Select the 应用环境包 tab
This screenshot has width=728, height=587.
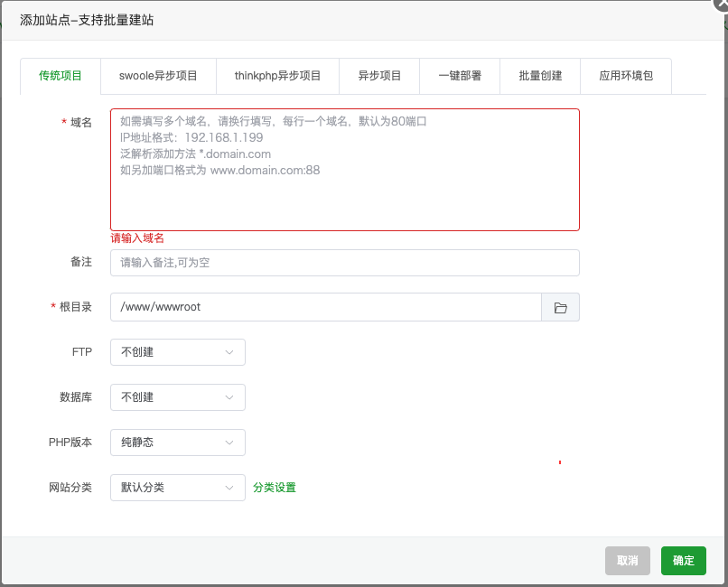(626, 76)
